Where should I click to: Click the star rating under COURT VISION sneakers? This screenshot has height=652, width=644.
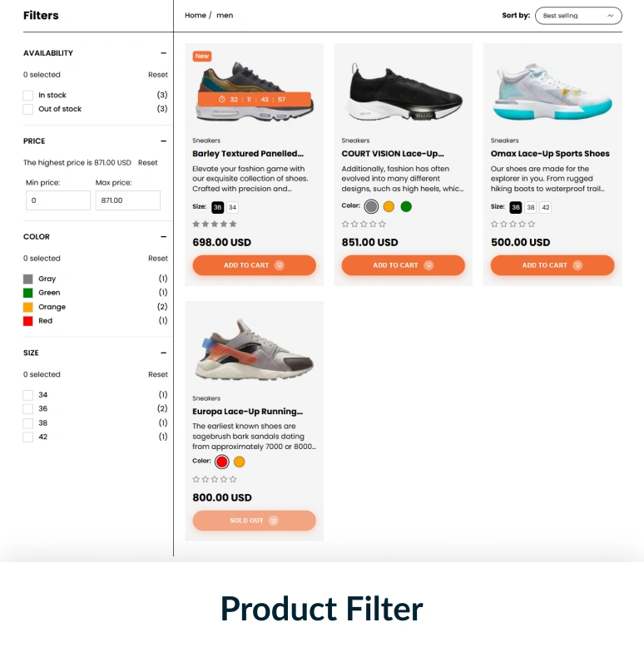[364, 224]
